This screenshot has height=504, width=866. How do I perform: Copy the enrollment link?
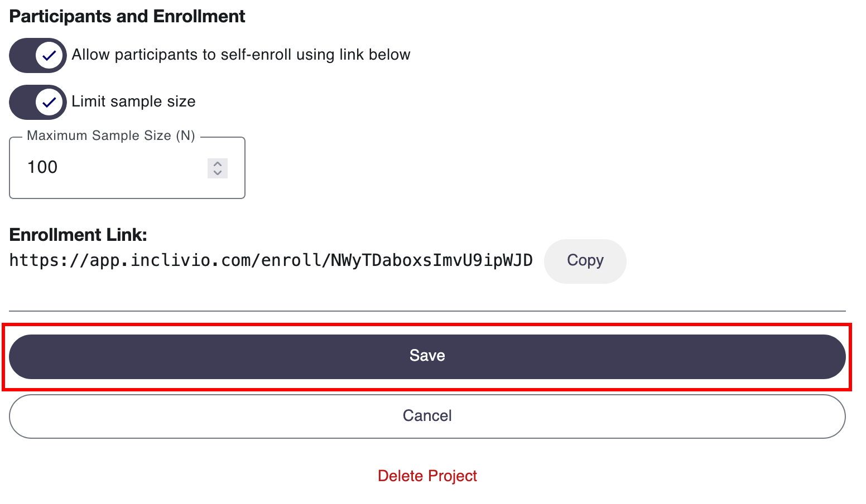(585, 261)
